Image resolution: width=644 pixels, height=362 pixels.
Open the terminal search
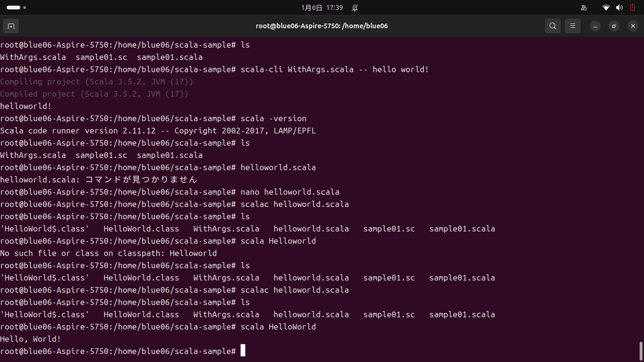tap(552, 26)
